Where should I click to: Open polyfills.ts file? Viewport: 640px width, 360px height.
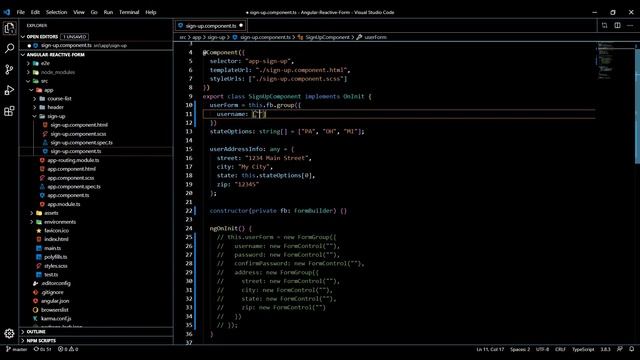click(56, 257)
